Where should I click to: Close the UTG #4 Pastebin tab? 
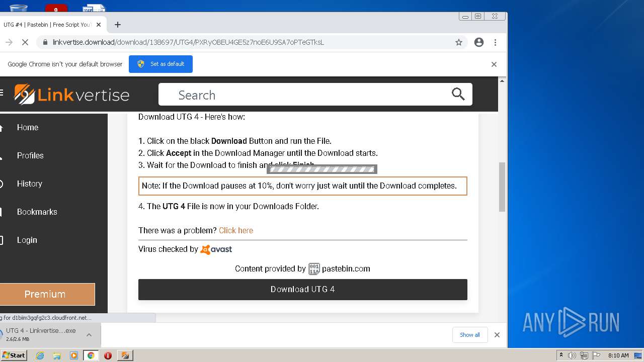tap(99, 25)
